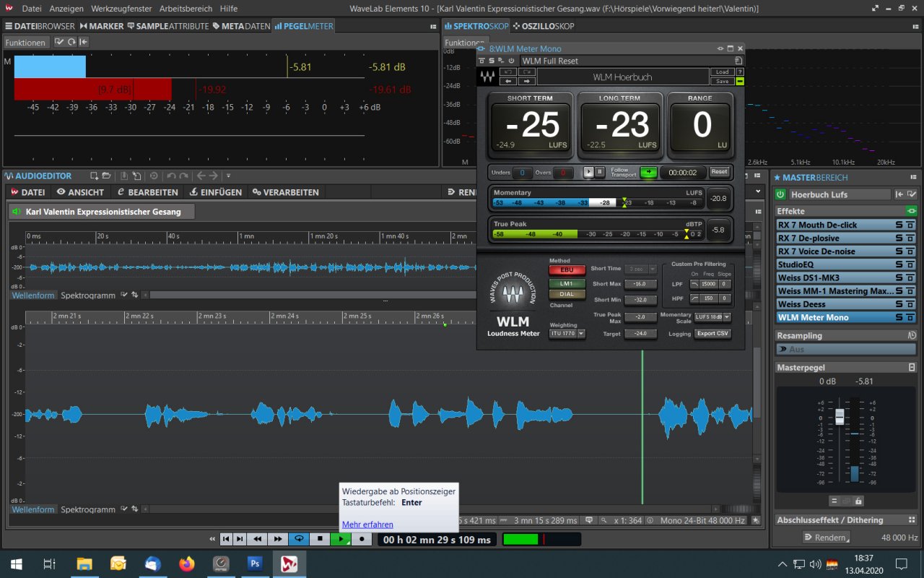Screen dimensions: 924x578
Task: Select the LM1 method button
Action: pos(567,283)
